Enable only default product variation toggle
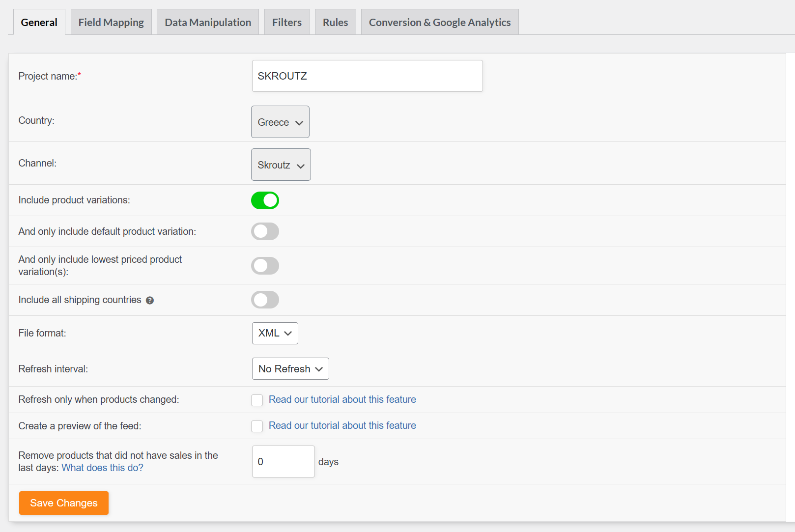 click(265, 231)
